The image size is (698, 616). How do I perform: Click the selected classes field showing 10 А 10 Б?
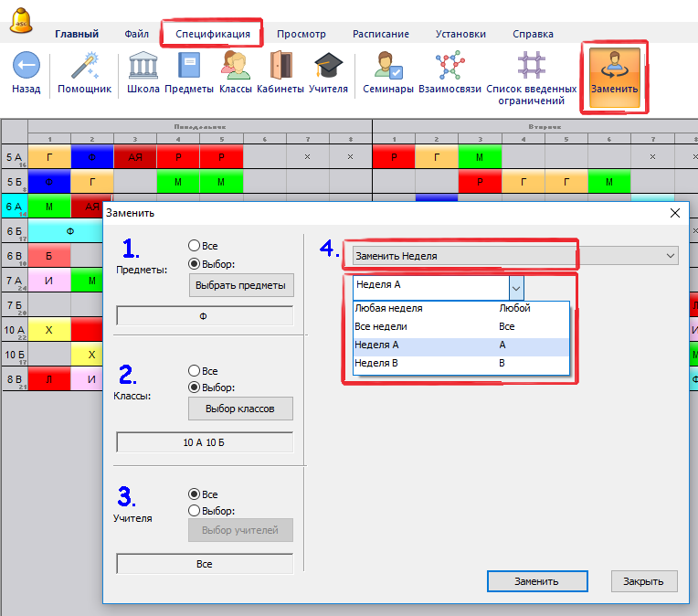click(205, 442)
